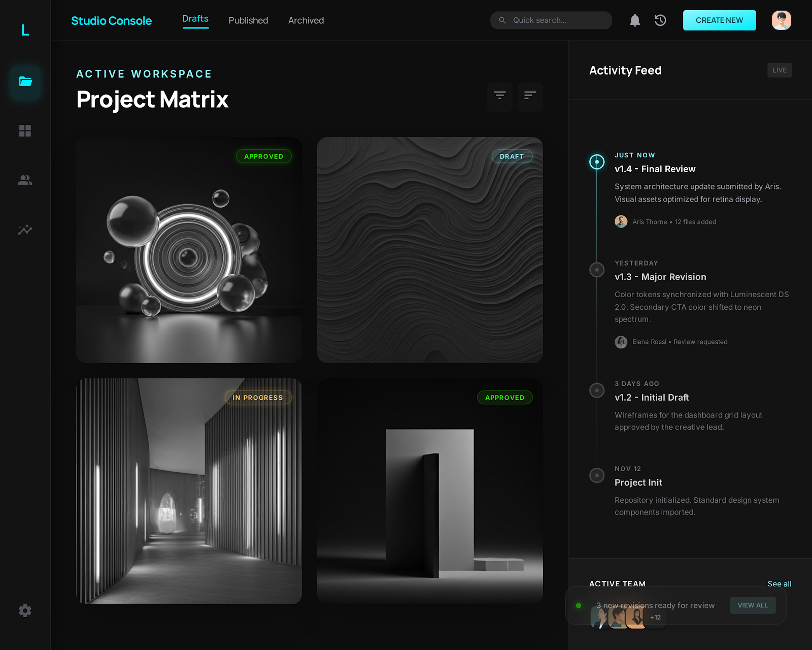Screen dimensions: 812x650
Task: Open the team members panel in the sidebar
Action: coord(25,180)
